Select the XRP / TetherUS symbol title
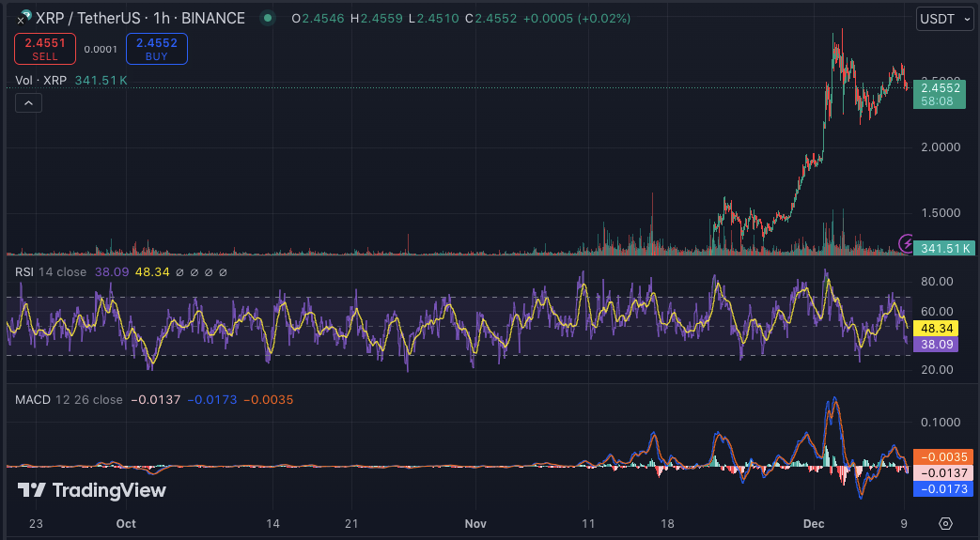This screenshot has height=540, width=980. tap(140, 18)
